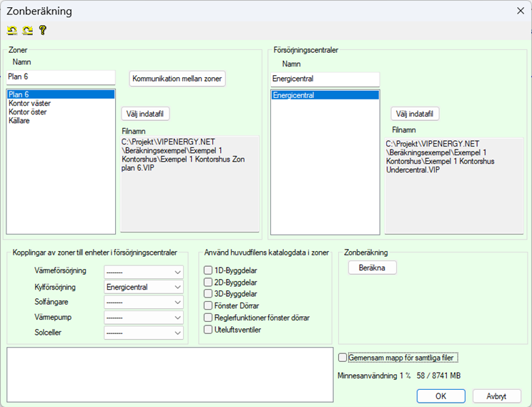Open the Värmeförsörjning dropdown
The height and width of the screenshot is (407, 532).
pyautogui.click(x=143, y=272)
